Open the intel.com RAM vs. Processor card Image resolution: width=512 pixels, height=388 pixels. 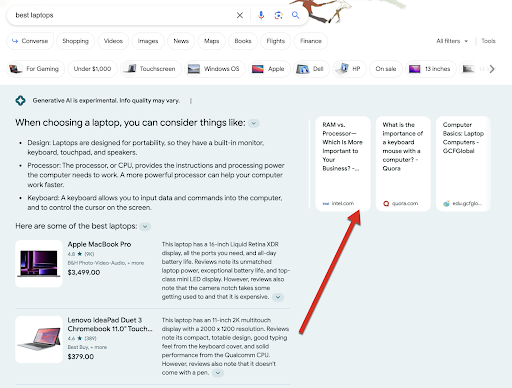[343, 164]
